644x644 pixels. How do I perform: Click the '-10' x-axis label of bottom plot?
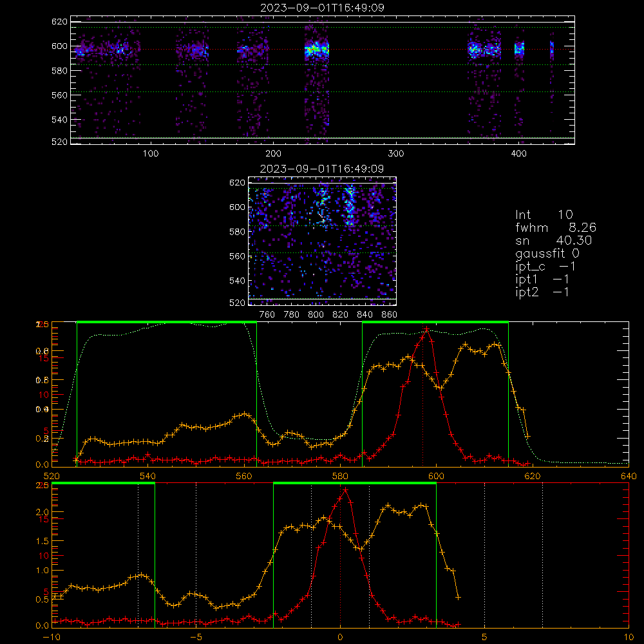coord(52,638)
